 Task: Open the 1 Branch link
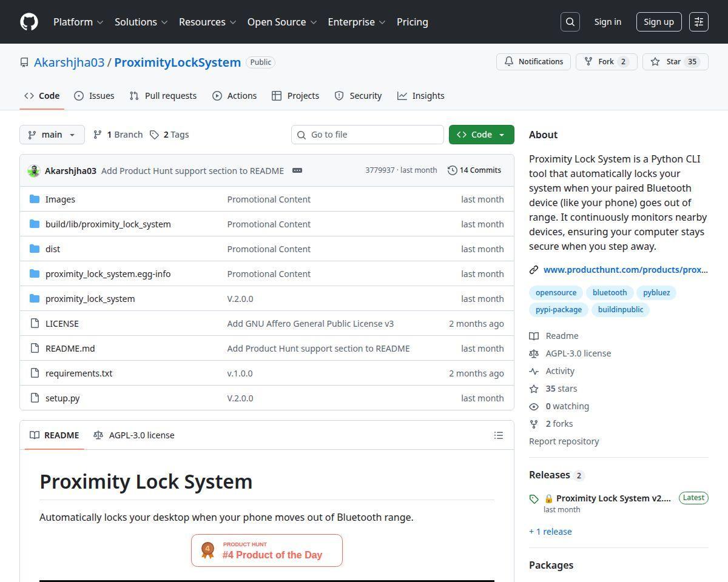(118, 135)
